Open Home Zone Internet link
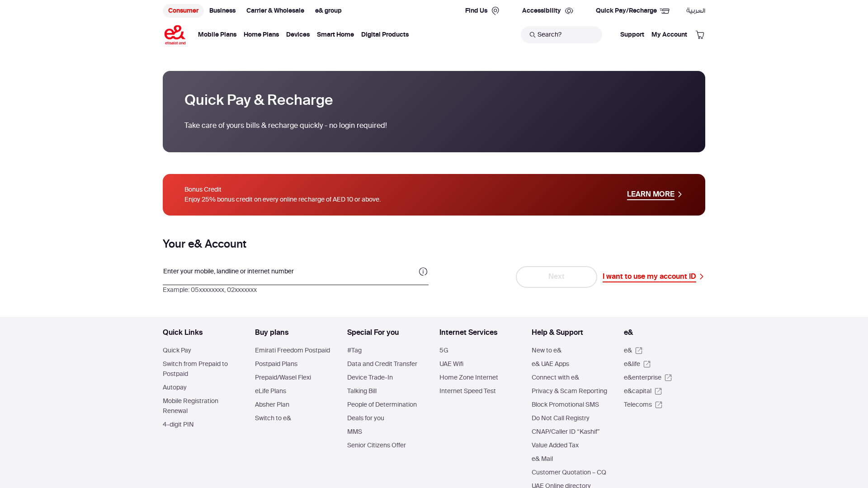 click(x=469, y=378)
